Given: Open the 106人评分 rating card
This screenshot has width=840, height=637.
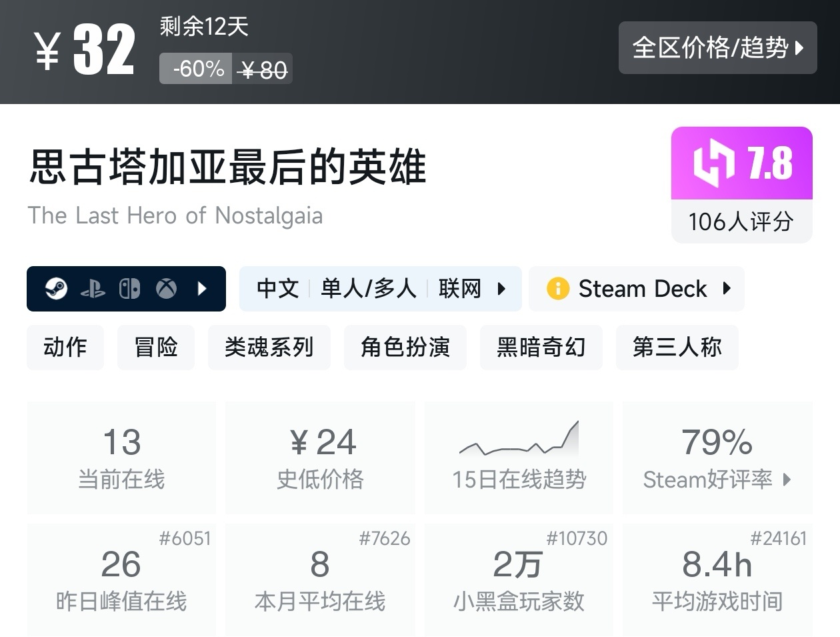Looking at the screenshot, I should coord(741,221).
